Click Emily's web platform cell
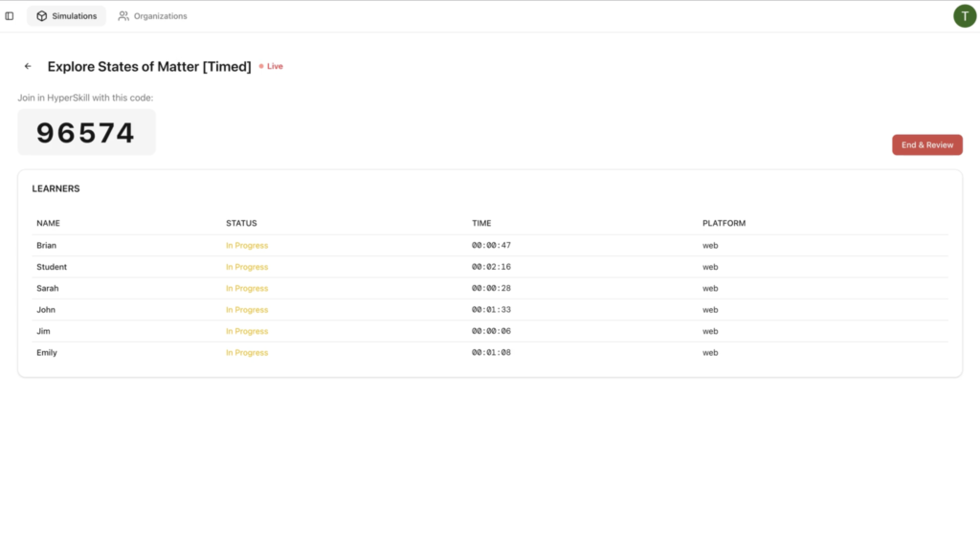Image resolution: width=980 pixels, height=550 pixels. tap(710, 353)
